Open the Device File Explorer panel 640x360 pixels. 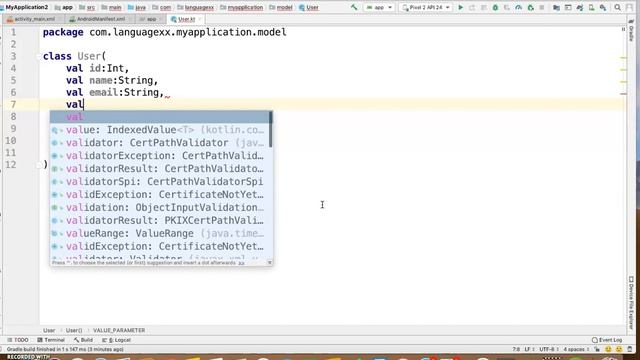[631, 302]
